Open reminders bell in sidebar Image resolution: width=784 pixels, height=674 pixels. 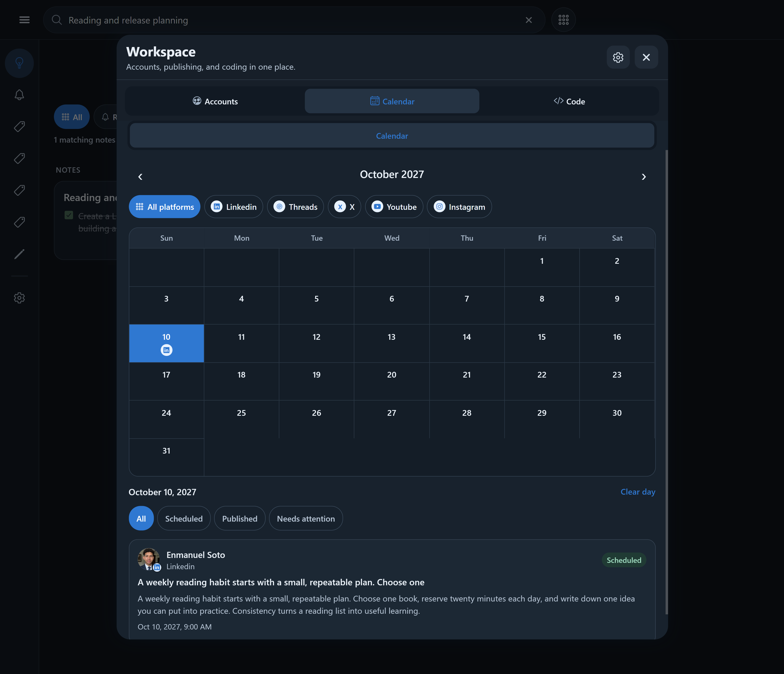(19, 95)
